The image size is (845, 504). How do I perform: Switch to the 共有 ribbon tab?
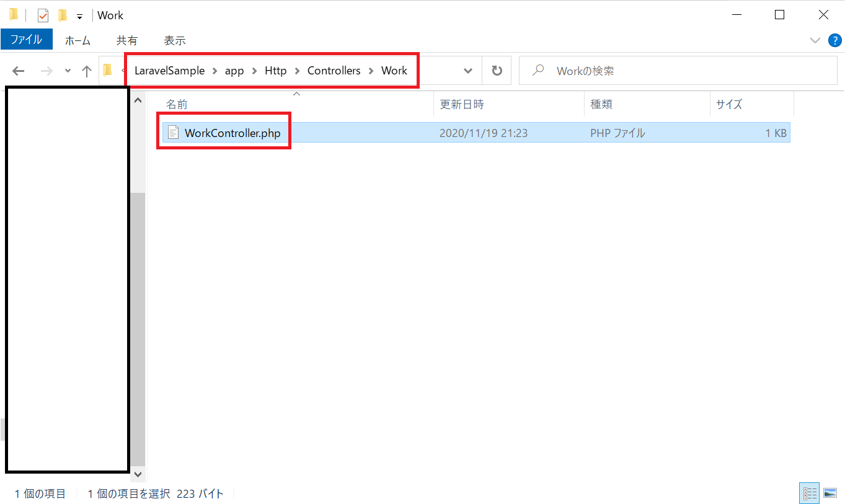click(127, 40)
